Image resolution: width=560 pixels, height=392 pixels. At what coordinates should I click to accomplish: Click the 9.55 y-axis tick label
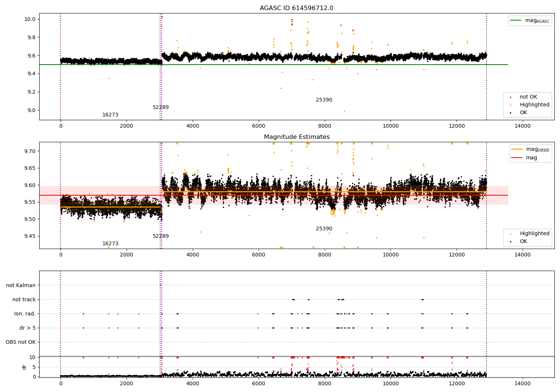[31, 202]
